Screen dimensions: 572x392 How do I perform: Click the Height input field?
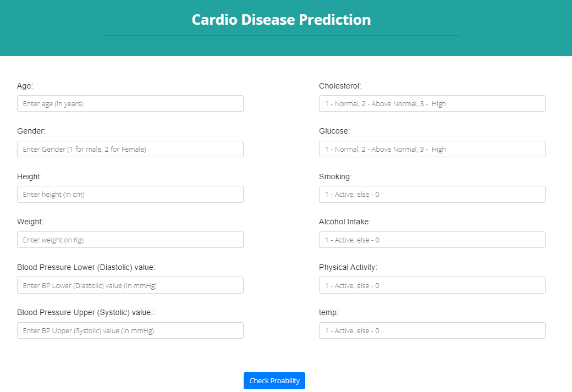pos(130,194)
